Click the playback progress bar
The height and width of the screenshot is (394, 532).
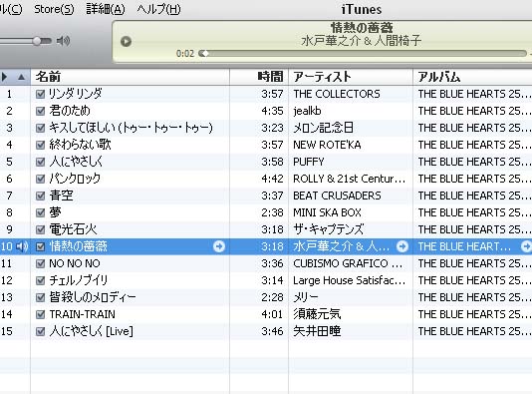click(363, 53)
